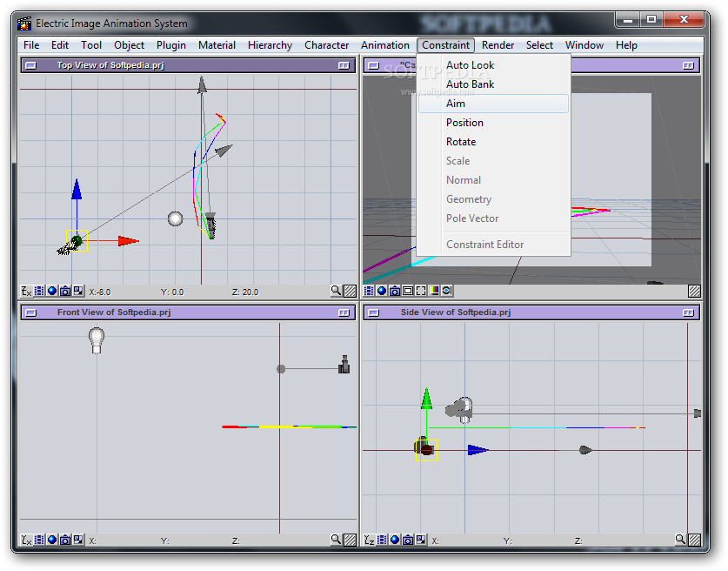728x571 pixels.
Task: Open the File menu
Action: (x=31, y=45)
